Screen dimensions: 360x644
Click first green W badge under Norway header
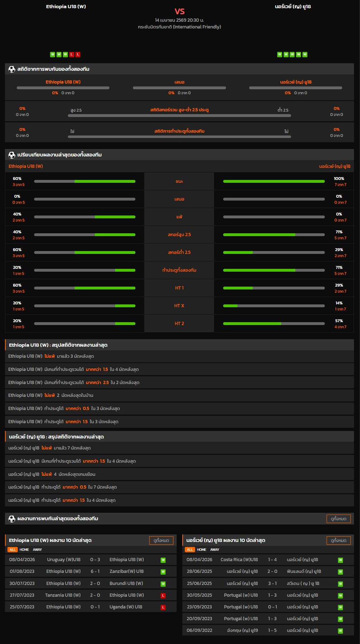(x=280, y=54)
